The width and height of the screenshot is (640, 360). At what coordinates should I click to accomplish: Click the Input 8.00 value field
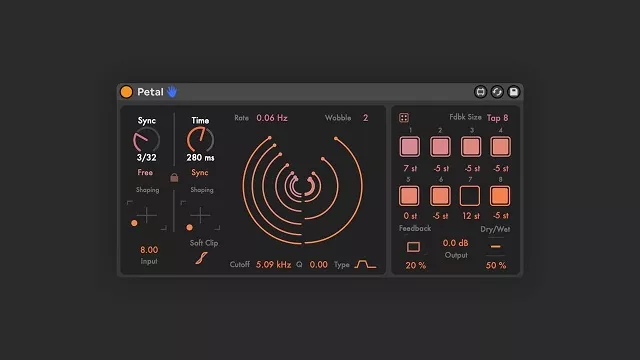(149, 250)
